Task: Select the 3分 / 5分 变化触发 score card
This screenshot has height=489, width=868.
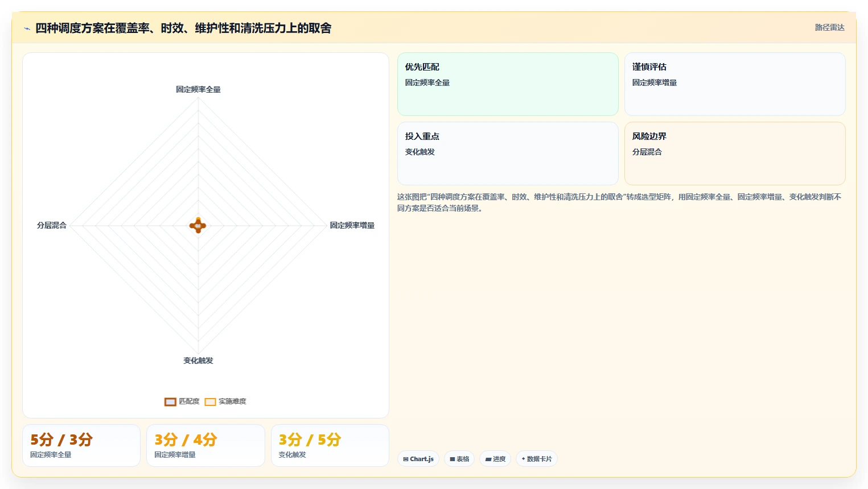Action: pos(330,446)
